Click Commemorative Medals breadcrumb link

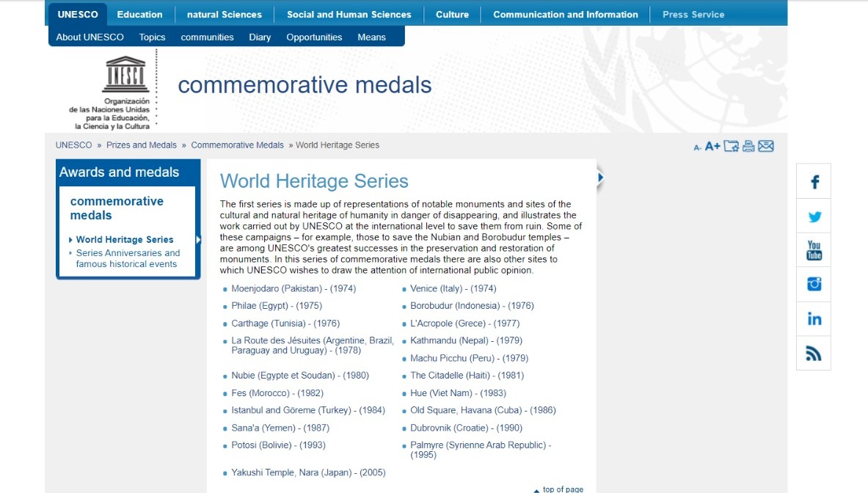[237, 145]
